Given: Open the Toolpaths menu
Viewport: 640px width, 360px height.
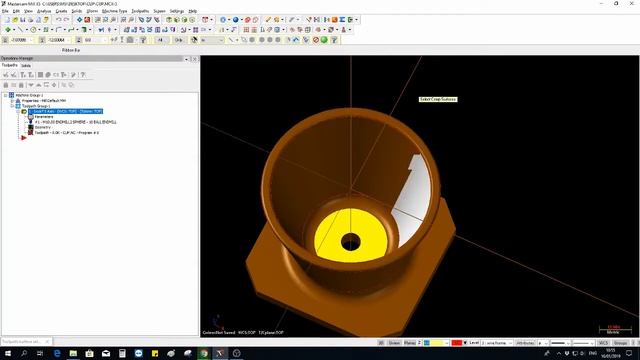Looking at the screenshot, I should pos(140,11).
